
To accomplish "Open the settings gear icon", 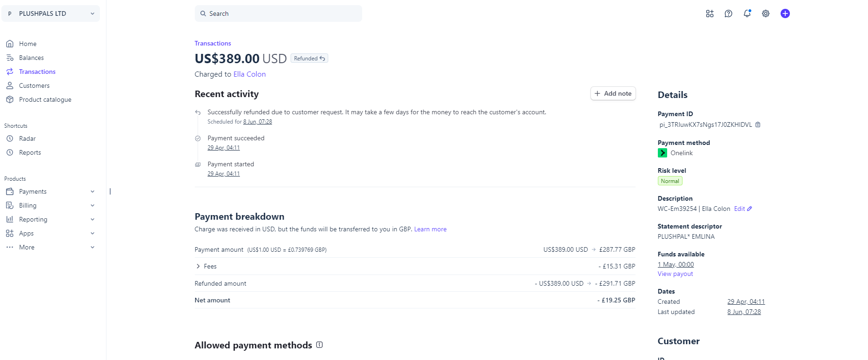I will point(766,13).
